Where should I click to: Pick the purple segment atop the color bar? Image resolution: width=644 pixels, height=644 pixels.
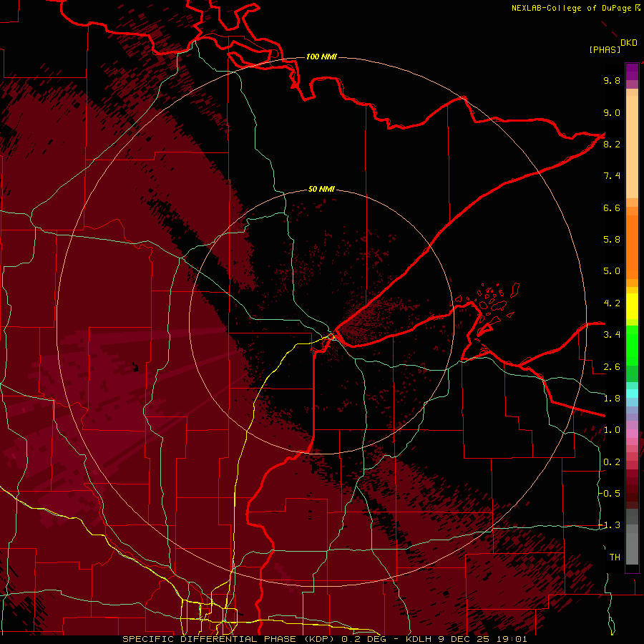pyautogui.click(x=632, y=72)
